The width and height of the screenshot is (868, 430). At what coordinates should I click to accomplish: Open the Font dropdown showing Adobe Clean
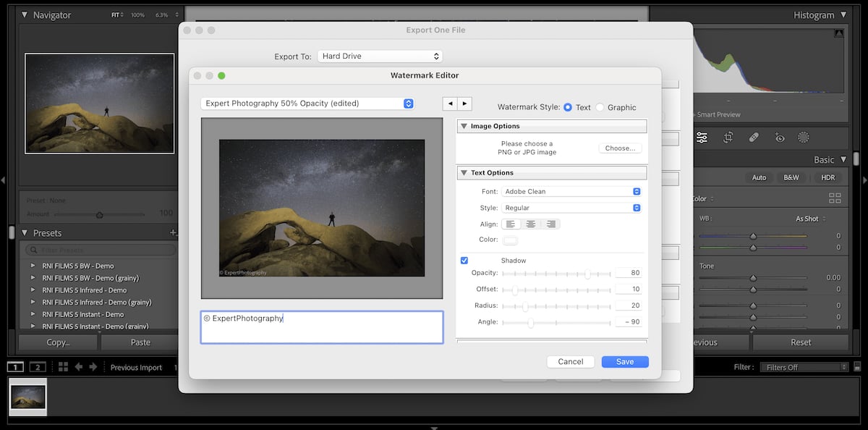(x=571, y=191)
